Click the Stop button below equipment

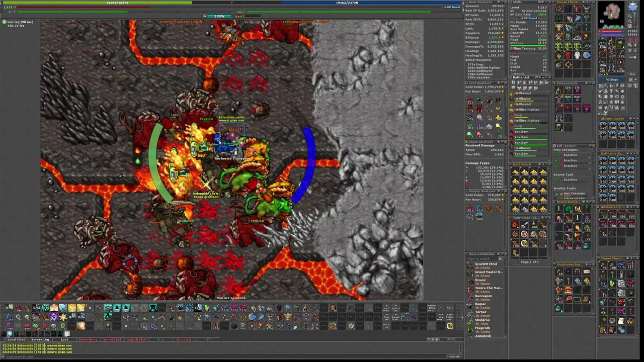tap(633, 74)
